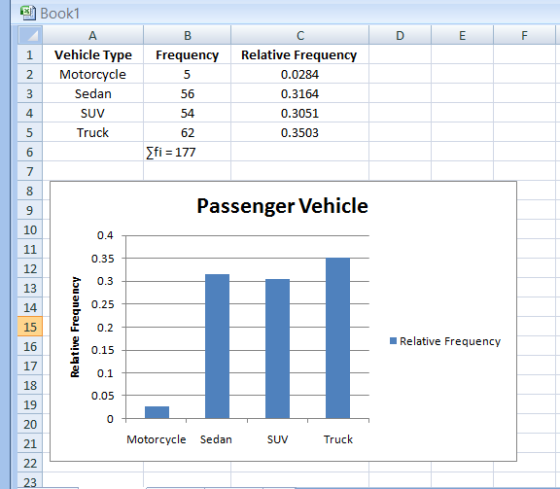Click the cell with frequency 5
This screenshot has height=489, width=560.
click(187, 74)
